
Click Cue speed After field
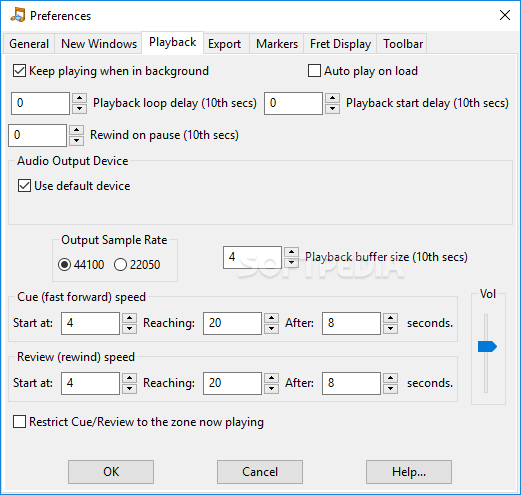point(351,323)
